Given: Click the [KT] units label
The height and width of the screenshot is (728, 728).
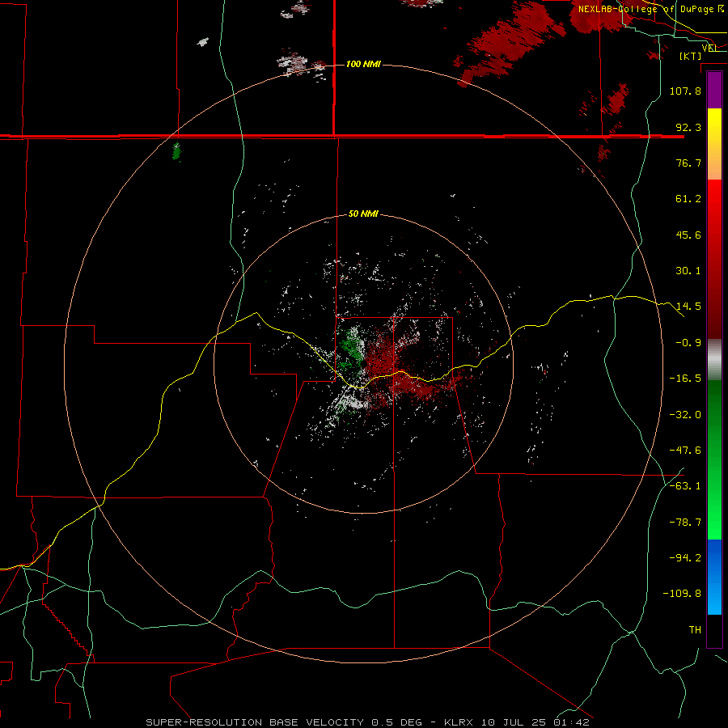Looking at the screenshot, I should 691,56.
